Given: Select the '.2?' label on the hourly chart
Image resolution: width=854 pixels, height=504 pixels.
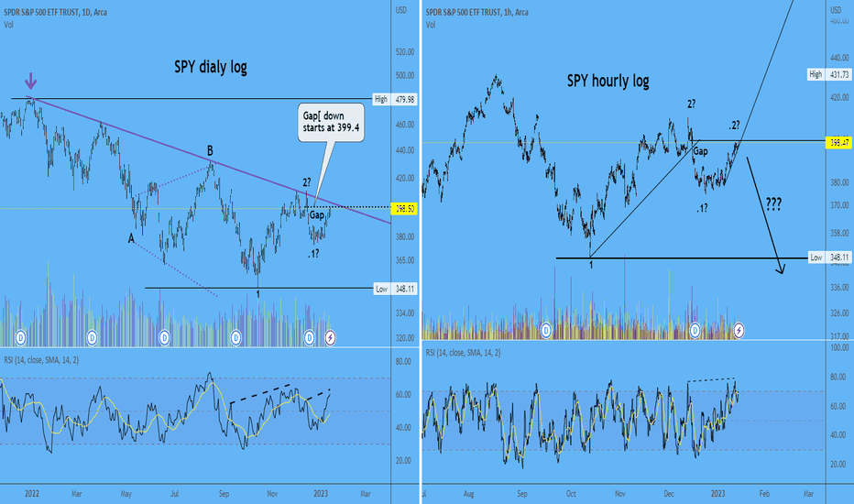Looking at the screenshot, I should 734,126.
